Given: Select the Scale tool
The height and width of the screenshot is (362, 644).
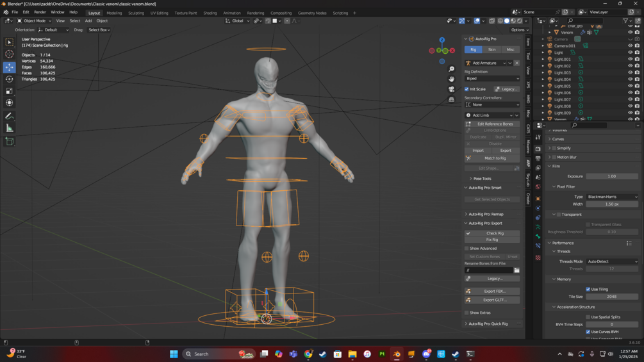Looking at the screenshot, I should (9, 91).
